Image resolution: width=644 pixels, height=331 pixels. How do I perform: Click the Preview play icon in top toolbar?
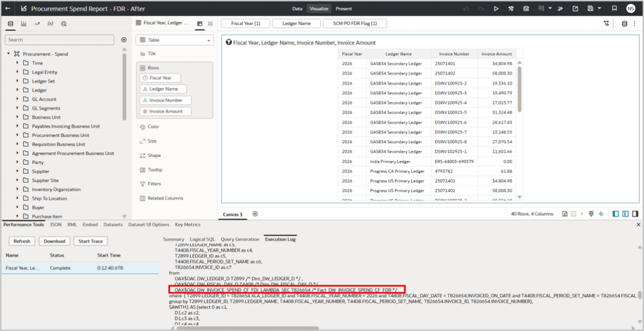(x=496, y=8)
